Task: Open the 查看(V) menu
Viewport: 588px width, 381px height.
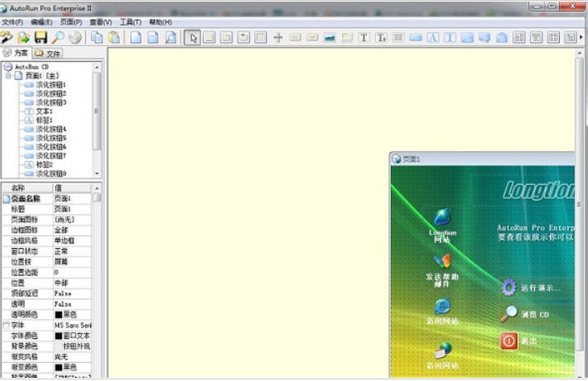Action: (x=101, y=22)
